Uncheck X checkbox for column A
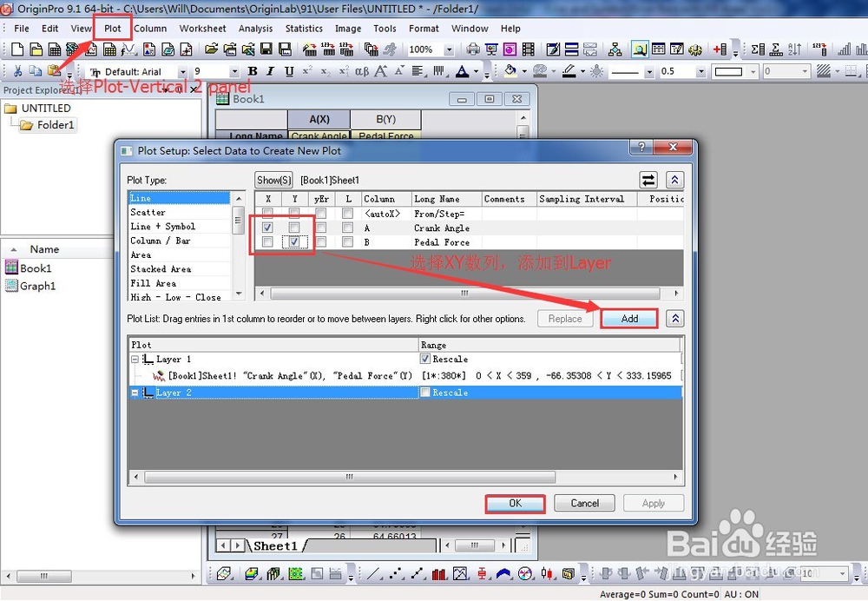 pos(267,228)
